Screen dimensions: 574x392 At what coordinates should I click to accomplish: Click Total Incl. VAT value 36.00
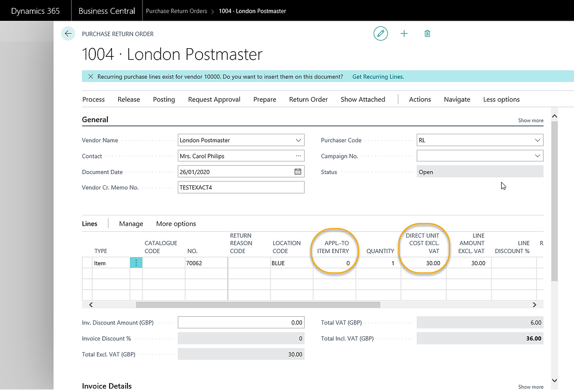tap(480, 339)
